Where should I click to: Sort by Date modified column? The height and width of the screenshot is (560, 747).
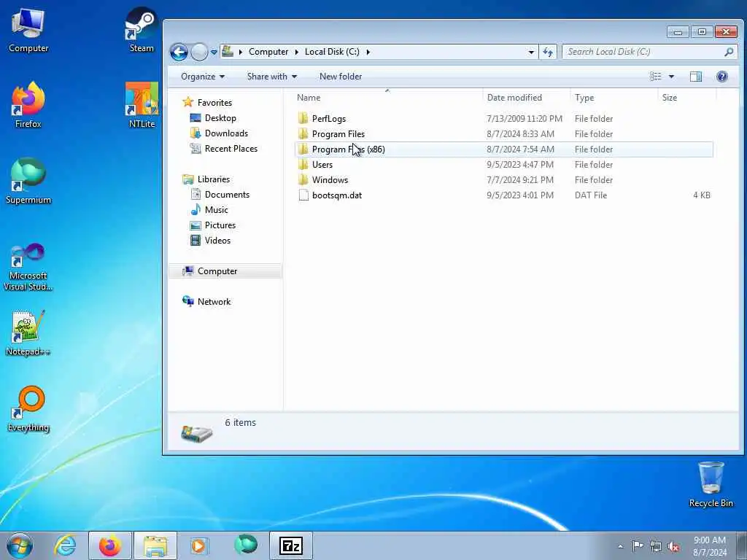(x=527, y=98)
